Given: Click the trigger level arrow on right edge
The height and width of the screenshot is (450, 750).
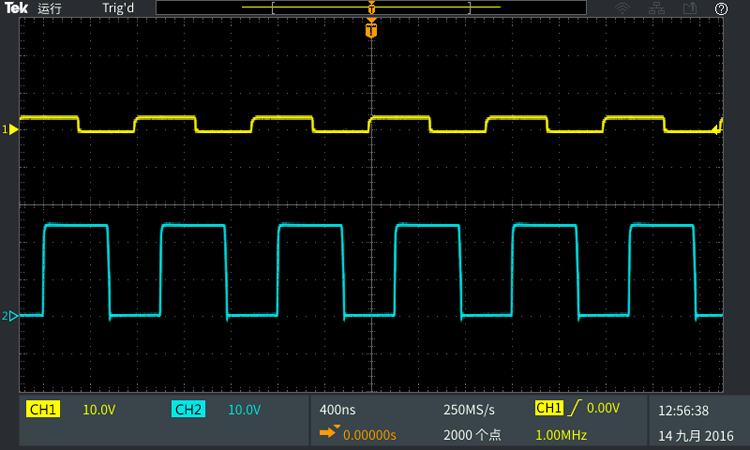Looking at the screenshot, I should coord(717,129).
